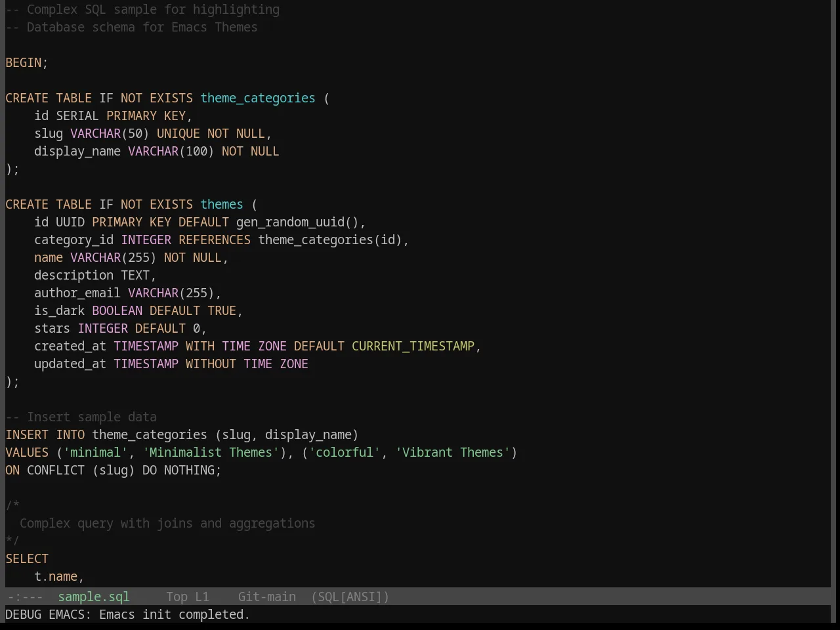
Task: Click the 'Vibrant Themes' string literal
Action: [453, 452]
